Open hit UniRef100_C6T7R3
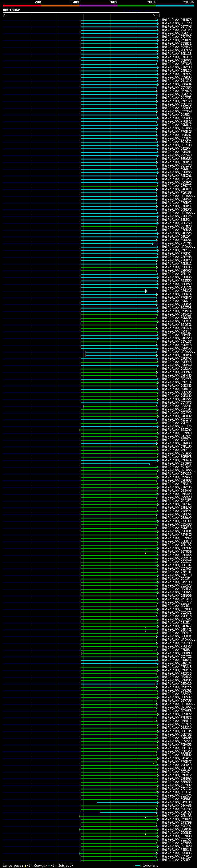Viewport: 197px width, 868px height. pyautogui.click(x=177, y=23)
